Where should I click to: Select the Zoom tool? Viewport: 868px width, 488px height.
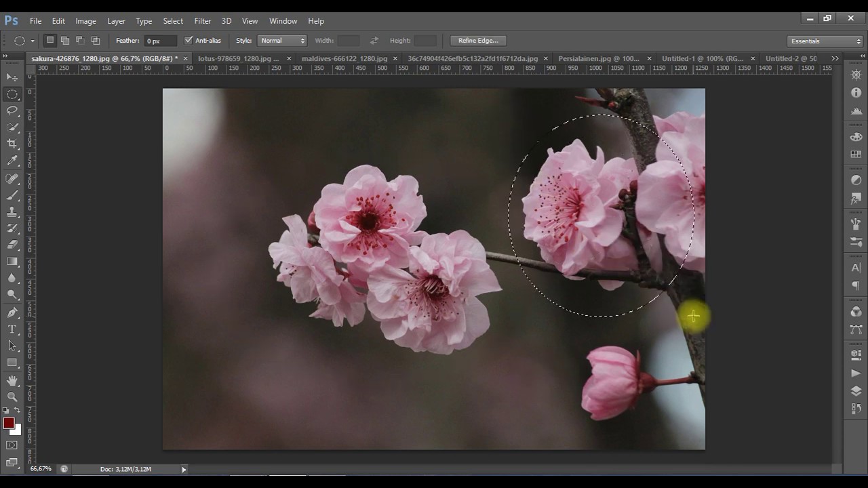coord(12,397)
